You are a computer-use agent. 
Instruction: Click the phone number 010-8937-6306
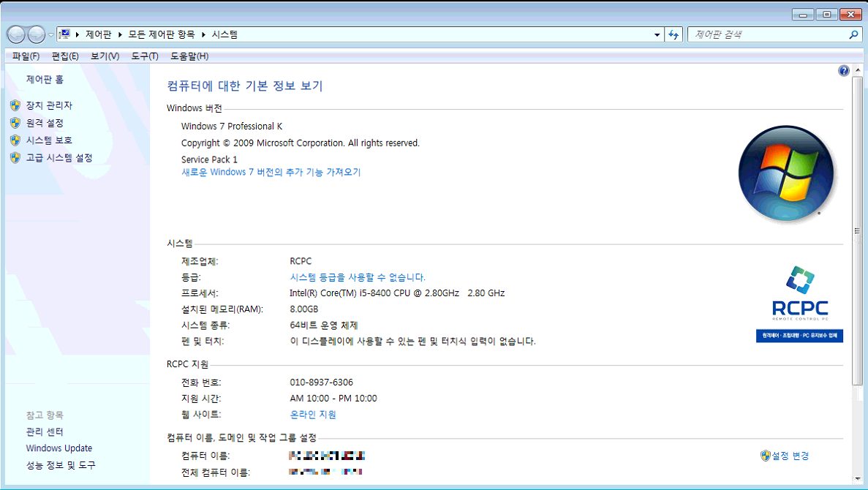coord(321,382)
